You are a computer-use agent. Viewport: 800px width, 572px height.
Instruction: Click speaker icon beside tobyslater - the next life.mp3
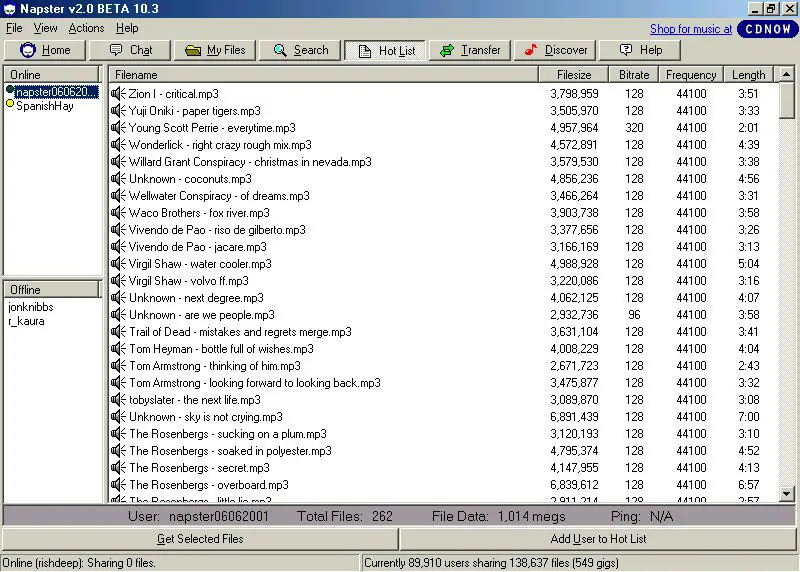[118, 400]
